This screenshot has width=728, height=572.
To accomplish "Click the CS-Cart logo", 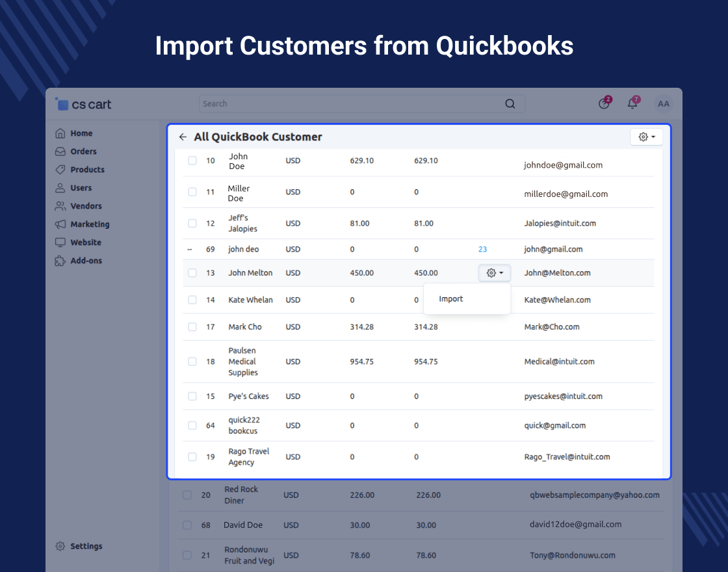I will (84, 104).
